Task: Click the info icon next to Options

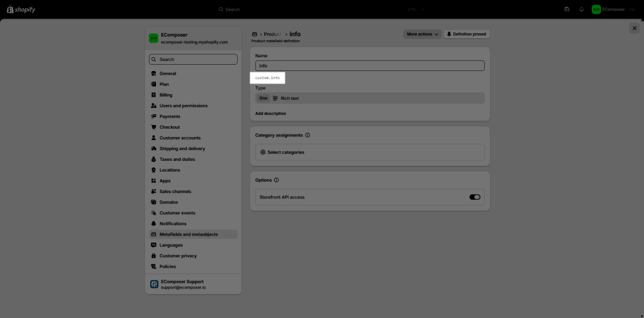Action: coord(277,180)
